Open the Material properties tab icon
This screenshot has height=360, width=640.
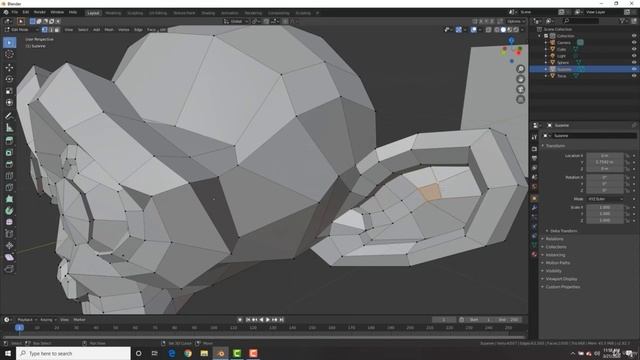point(534,254)
